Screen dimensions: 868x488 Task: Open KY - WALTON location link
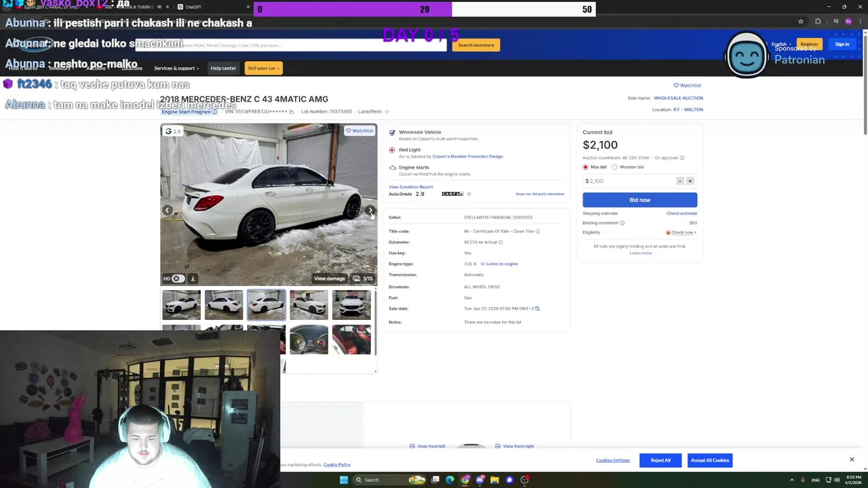click(688, 110)
